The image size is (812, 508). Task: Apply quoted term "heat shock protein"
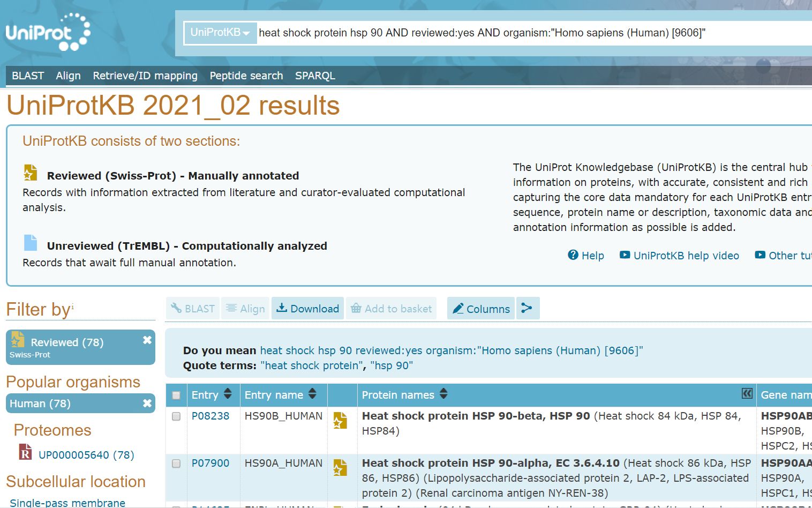pos(312,365)
